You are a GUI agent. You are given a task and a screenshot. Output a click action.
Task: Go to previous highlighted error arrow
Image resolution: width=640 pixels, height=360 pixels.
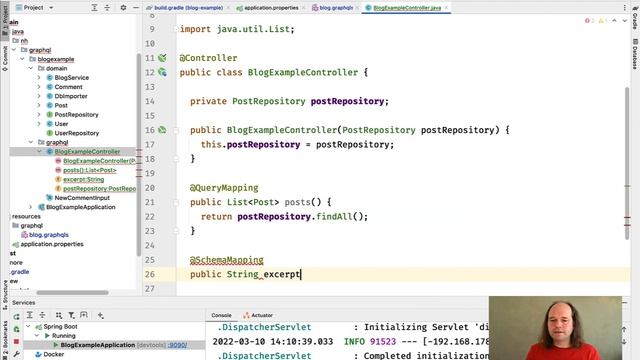click(x=614, y=20)
